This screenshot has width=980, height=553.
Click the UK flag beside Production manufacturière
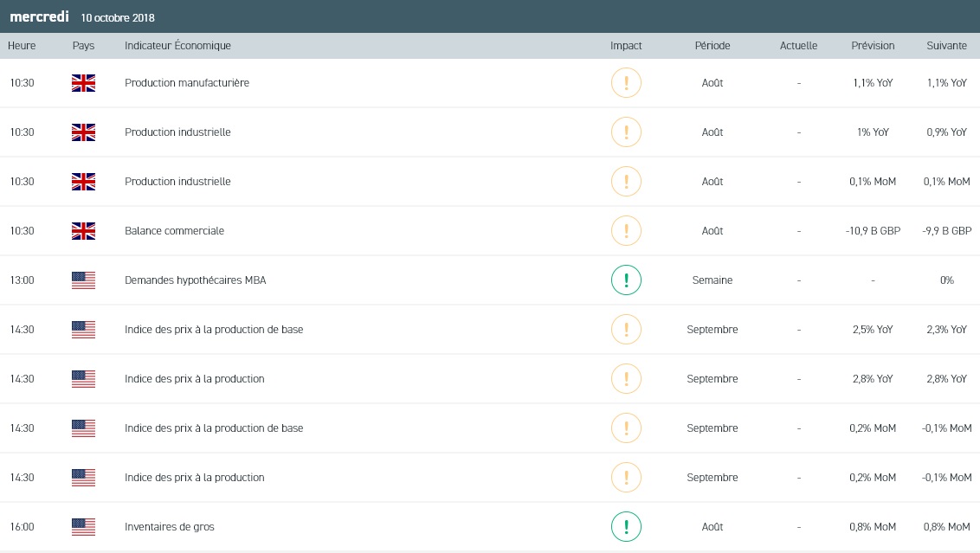(x=83, y=83)
